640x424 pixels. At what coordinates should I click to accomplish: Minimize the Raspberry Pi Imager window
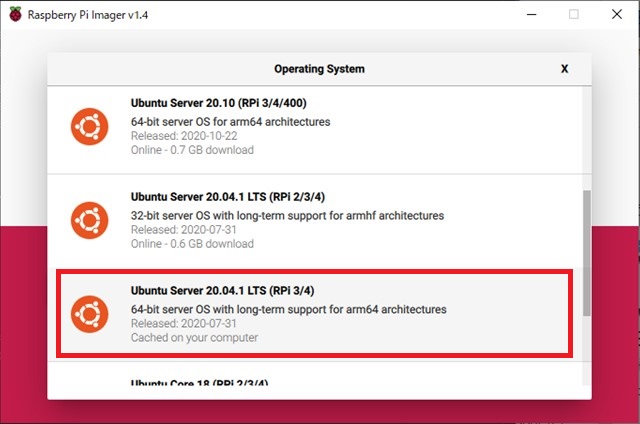pyautogui.click(x=531, y=14)
